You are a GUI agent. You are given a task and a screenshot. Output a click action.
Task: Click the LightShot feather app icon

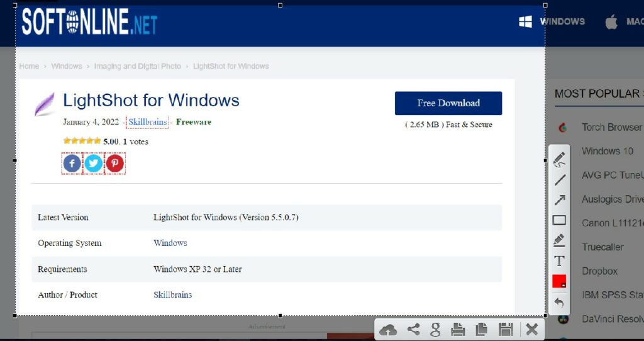click(45, 104)
